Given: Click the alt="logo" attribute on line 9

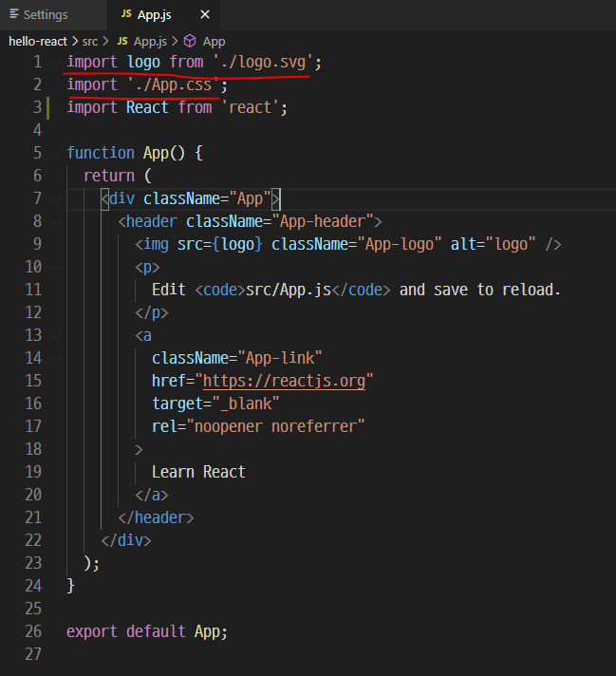Looking at the screenshot, I should click(494, 244).
